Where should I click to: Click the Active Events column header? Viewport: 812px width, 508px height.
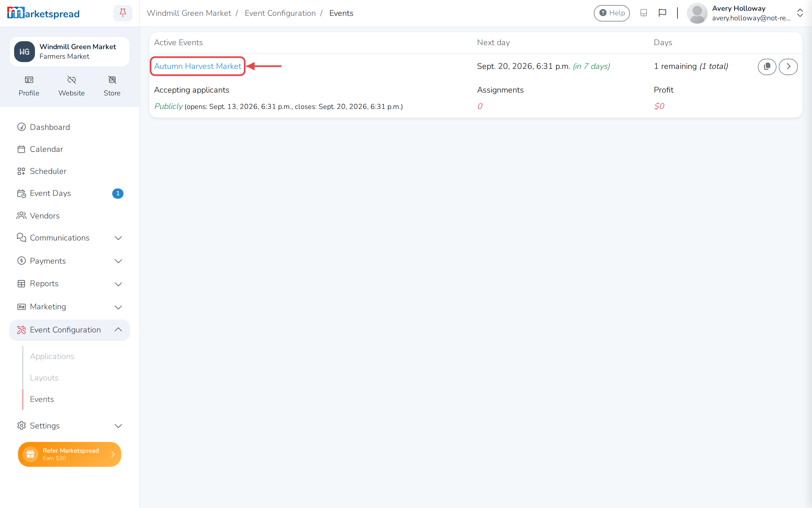click(178, 43)
